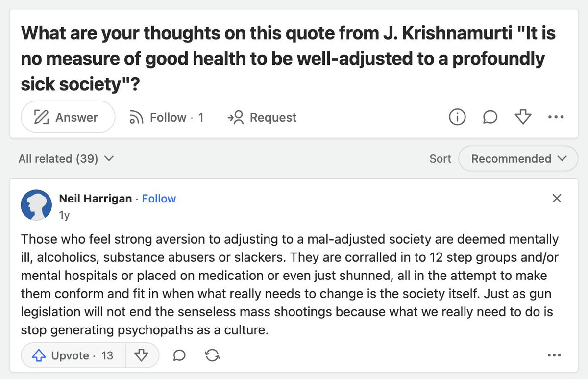Open the question's three-dot more menu
The image size is (588, 379).
click(x=556, y=117)
